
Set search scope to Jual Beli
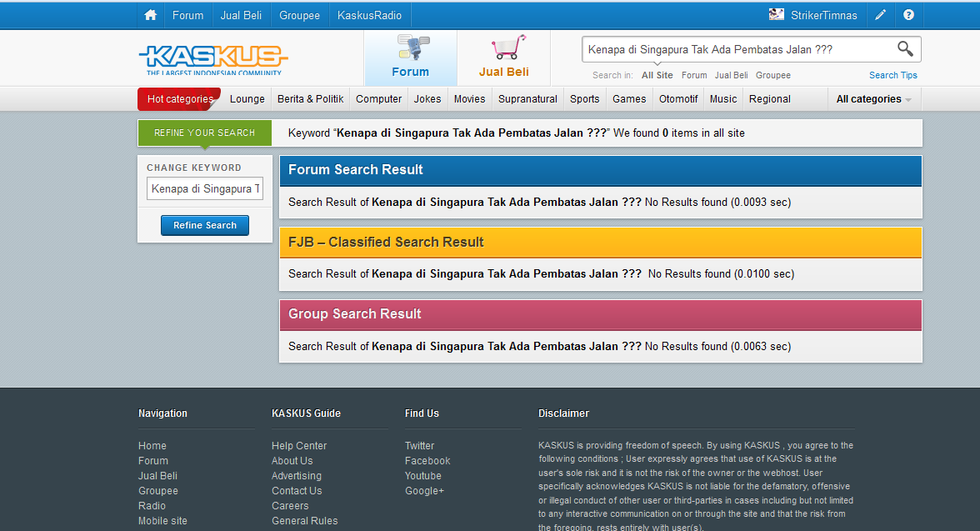click(732, 75)
